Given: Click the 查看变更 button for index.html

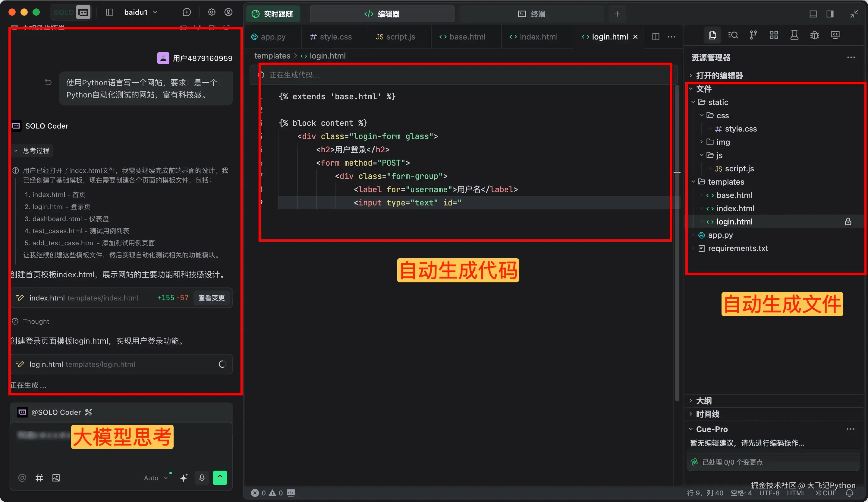Looking at the screenshot, I should tap(211, 298).
